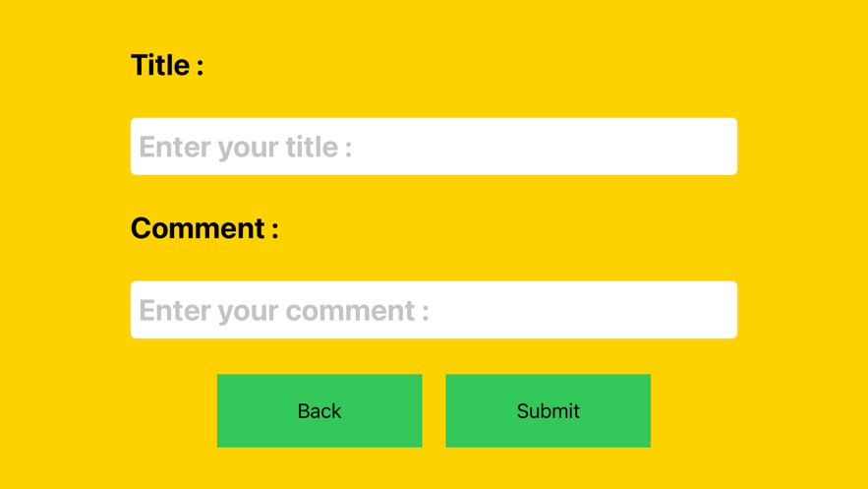Click the 'Title :' heading label
The image size is (868, 489).
coord(167,65)
